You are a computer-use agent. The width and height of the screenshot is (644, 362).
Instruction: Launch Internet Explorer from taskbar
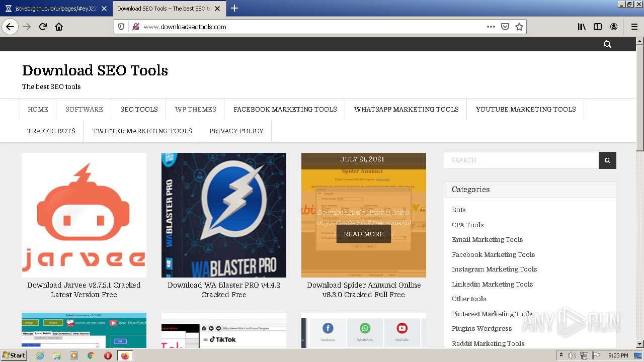(x=40, y=355)
